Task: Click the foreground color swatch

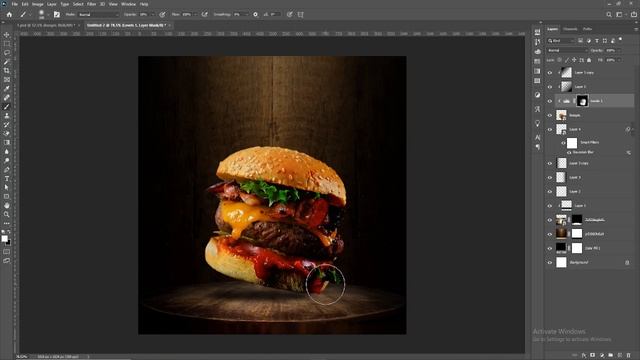Action: [x=4, y=238]
